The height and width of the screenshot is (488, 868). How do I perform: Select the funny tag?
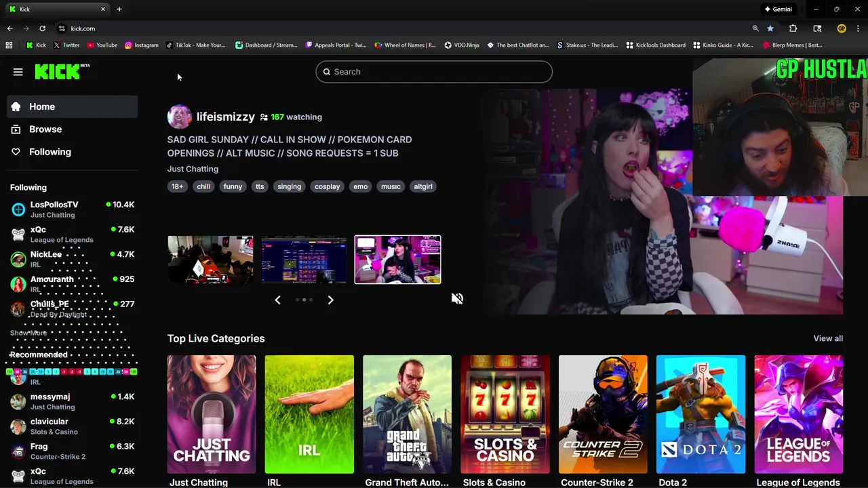[233, 186]
